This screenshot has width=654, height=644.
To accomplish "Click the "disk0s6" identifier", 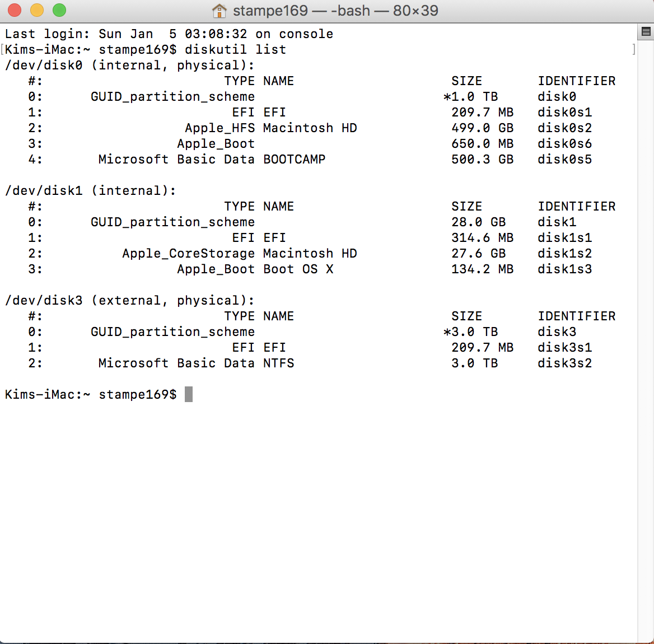I will 564,143.
